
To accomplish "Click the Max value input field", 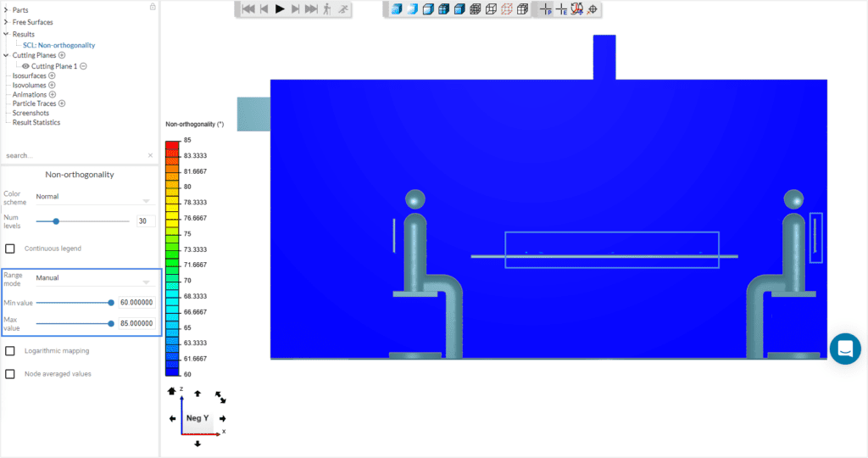I will [x=136, y=323].
